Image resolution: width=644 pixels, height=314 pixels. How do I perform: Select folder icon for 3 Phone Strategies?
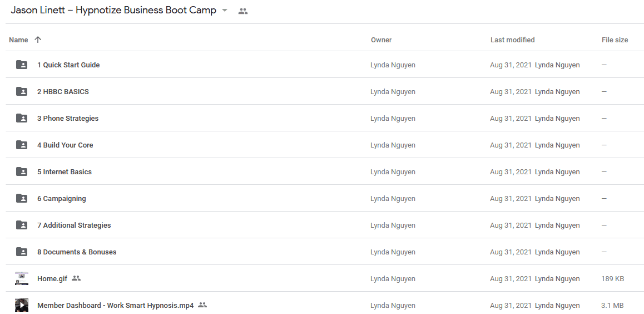click(22, 118)
